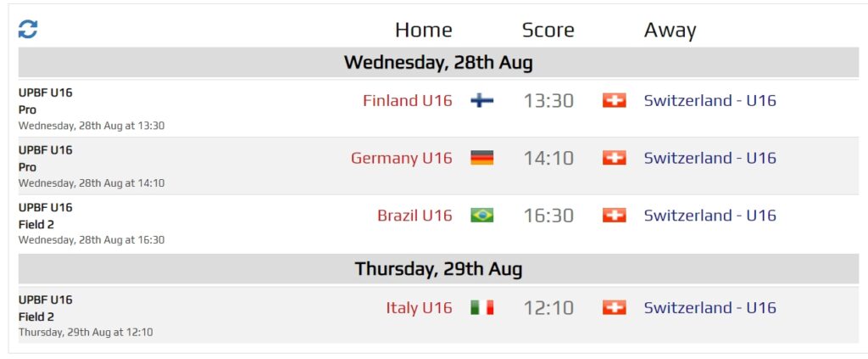Open the Italy U16 team link
The height and width of the screenshot is (359, 868).
[419, 307]
